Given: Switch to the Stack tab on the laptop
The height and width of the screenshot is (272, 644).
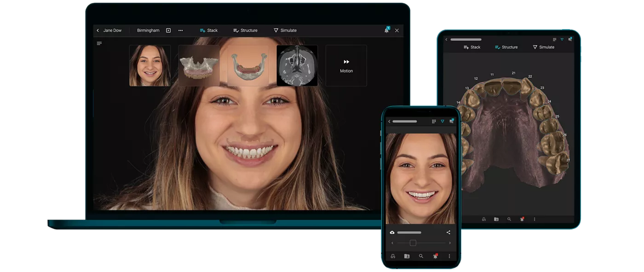Looking at the screenshot, I should (209, 30).
